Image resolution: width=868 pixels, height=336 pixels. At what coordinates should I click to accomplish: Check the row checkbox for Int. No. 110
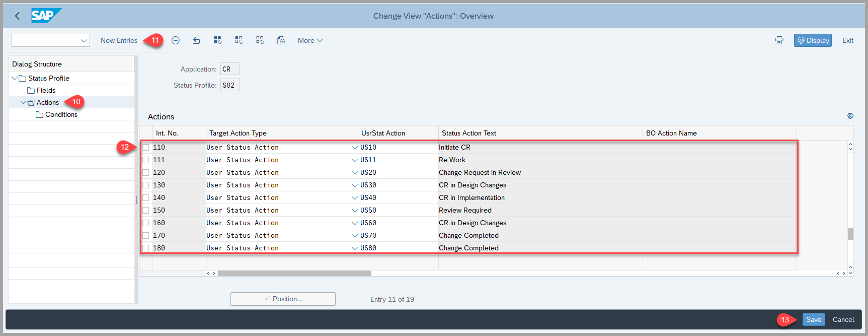click(x=146, y=147)
